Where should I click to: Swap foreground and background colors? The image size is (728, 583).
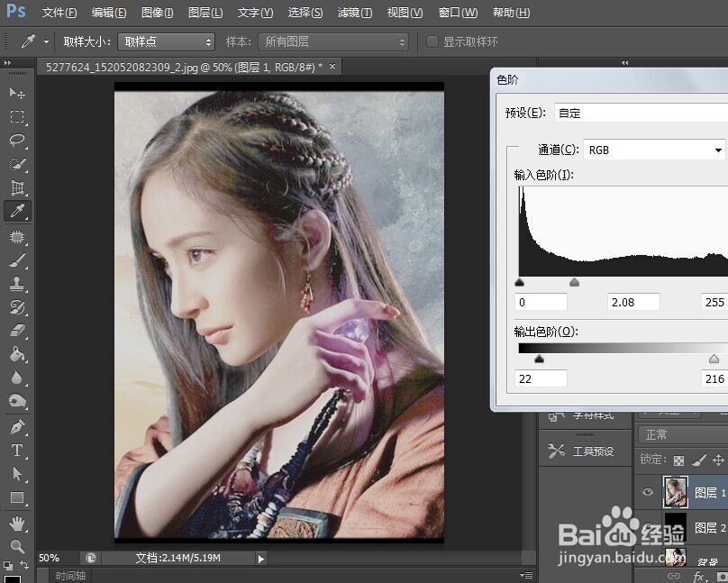(x=24, y=565)
